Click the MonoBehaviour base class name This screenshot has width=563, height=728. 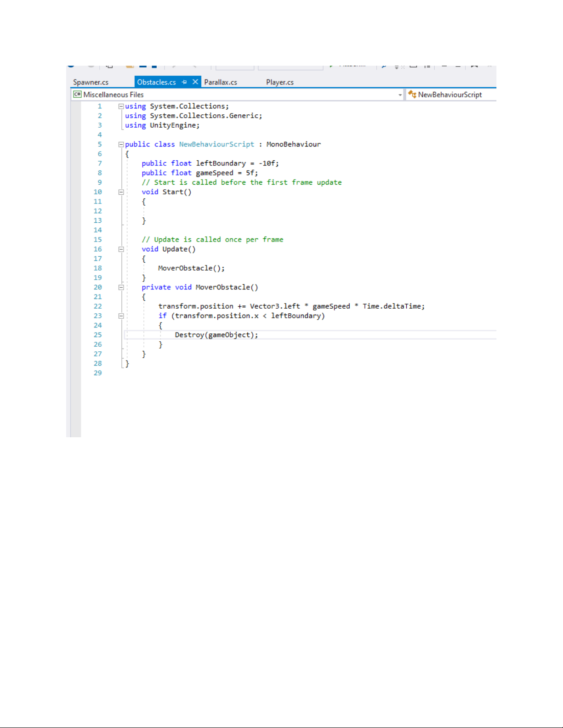point(293,144)
